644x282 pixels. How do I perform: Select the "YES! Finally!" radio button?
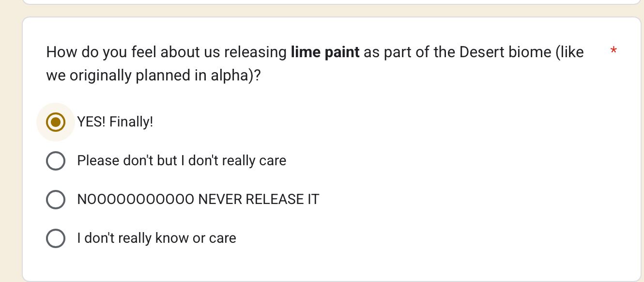(x=56, y=122)
